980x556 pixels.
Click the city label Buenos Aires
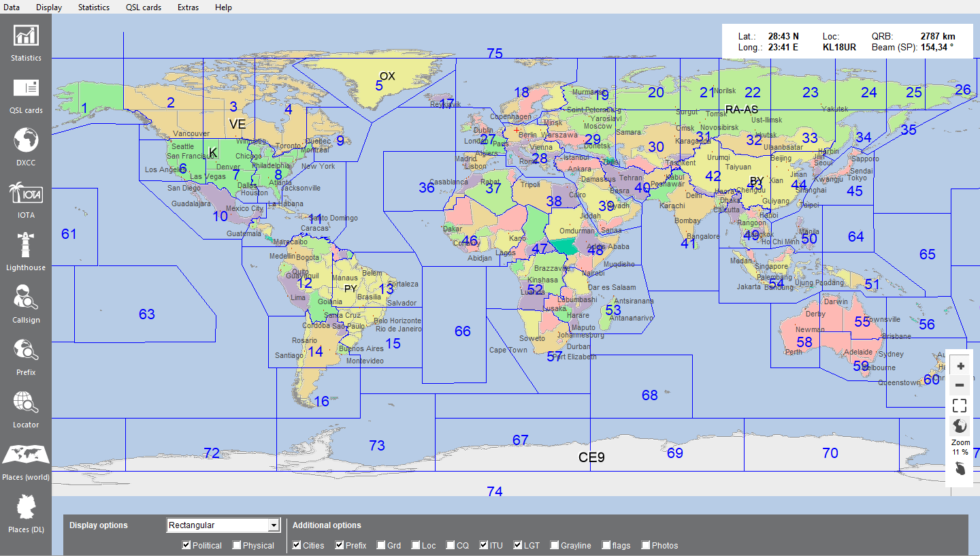click(361, 348)
